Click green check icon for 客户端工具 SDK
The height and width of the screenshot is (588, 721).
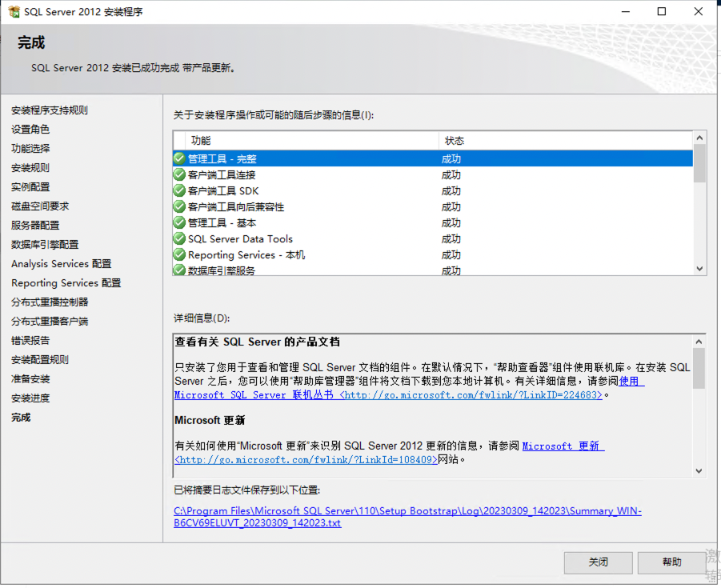pos(179,190)
